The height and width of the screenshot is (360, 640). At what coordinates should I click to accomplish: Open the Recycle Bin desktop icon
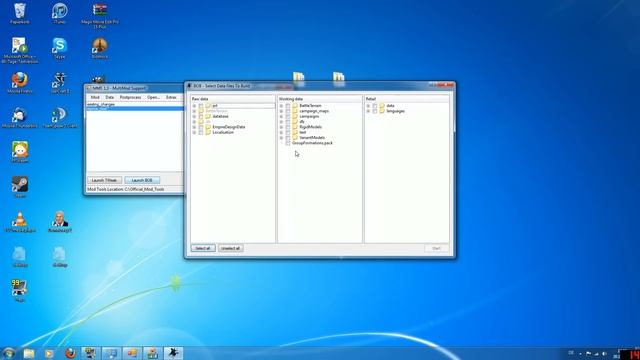(20, 12)
